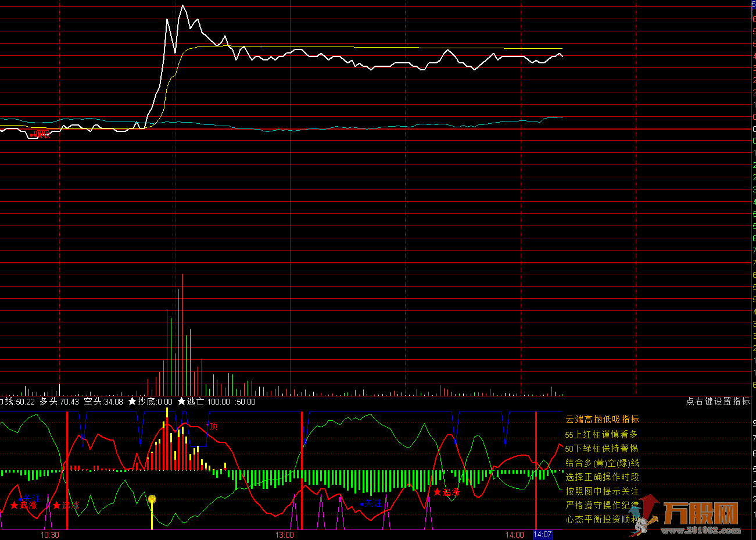Click the '结合多(黄)空(绿)线' note line
The width and height of the screenshot is (756, 540).
(602, 463)
